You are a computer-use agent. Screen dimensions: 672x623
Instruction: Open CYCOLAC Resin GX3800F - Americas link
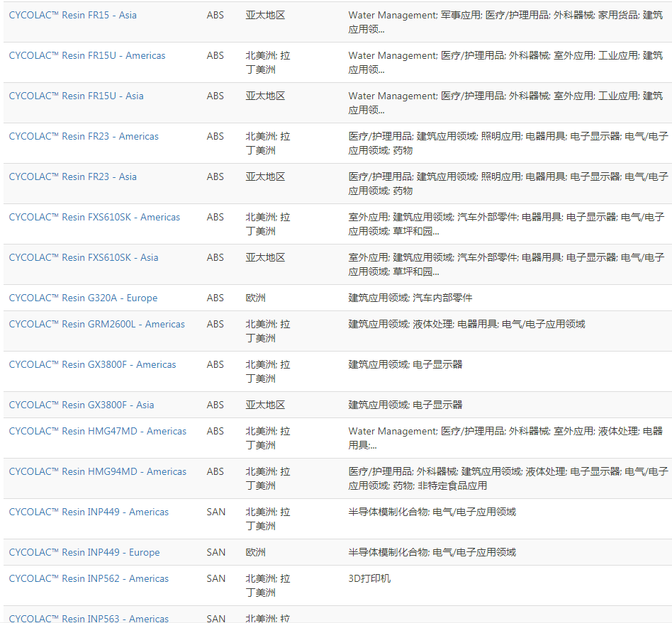pos(93,364)
